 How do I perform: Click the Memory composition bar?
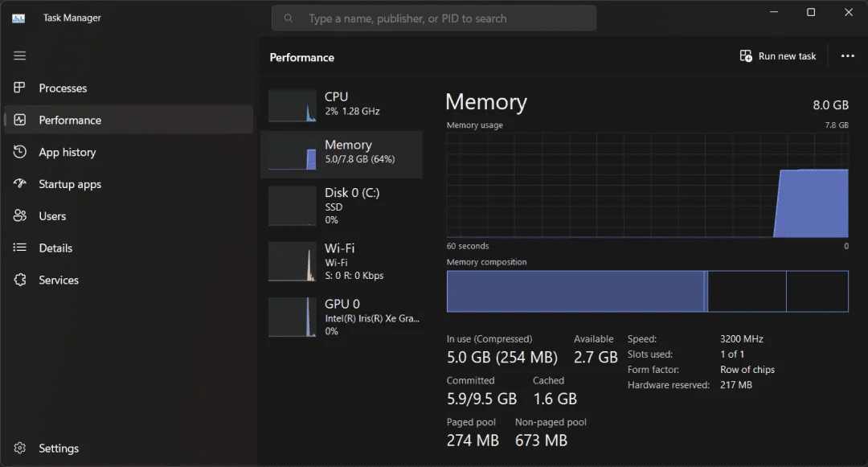click(647, 291)
